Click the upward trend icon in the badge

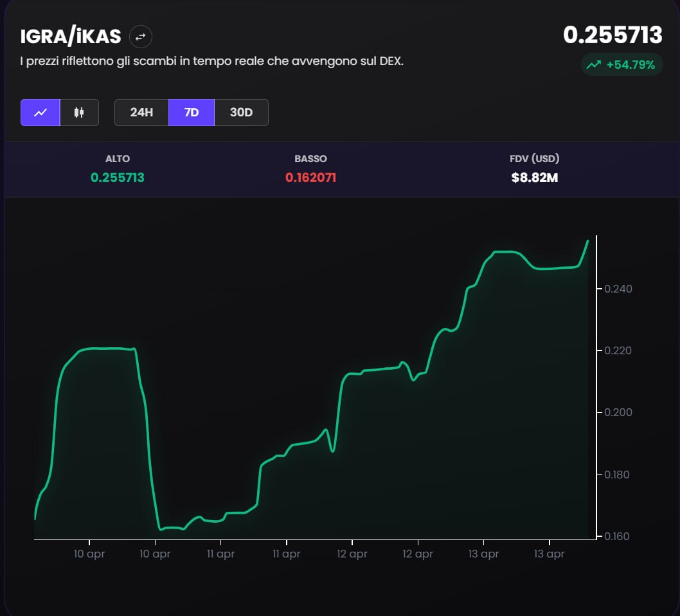(x=594, y=65)
